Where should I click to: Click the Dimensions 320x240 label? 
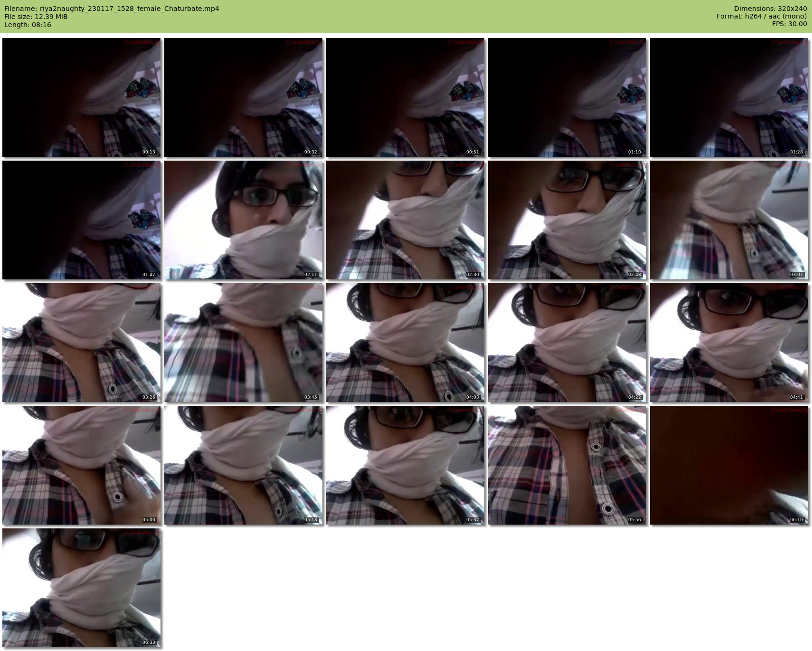(770, 9)
